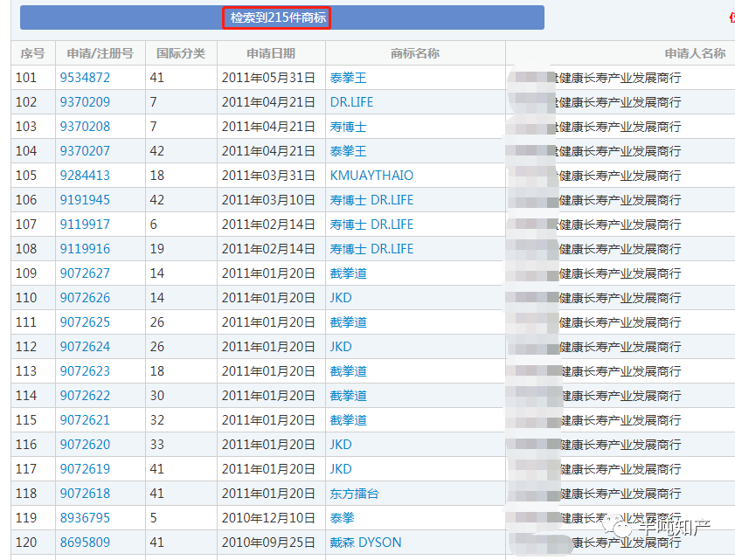Image resolution: width=735 pixels, height=560 pixels.
Task: Open registration number 9072623 link
Action: tap(85, 370)
